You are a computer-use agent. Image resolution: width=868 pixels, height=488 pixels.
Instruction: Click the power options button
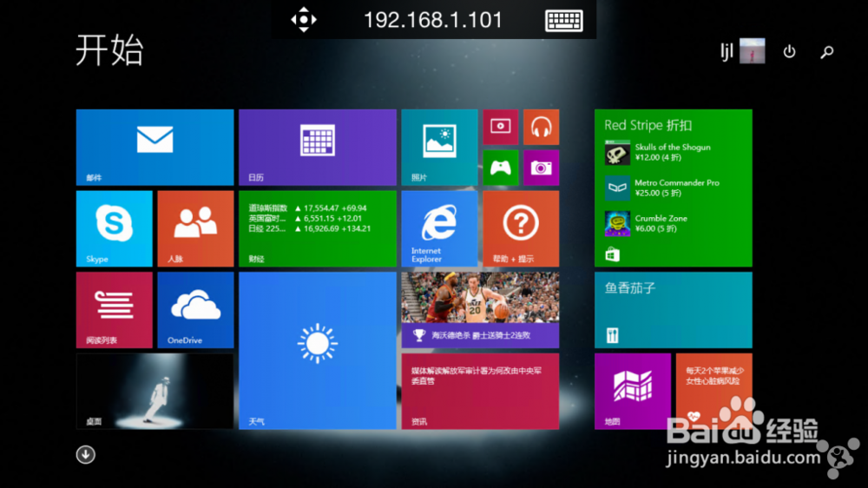[x=789, y=51]
